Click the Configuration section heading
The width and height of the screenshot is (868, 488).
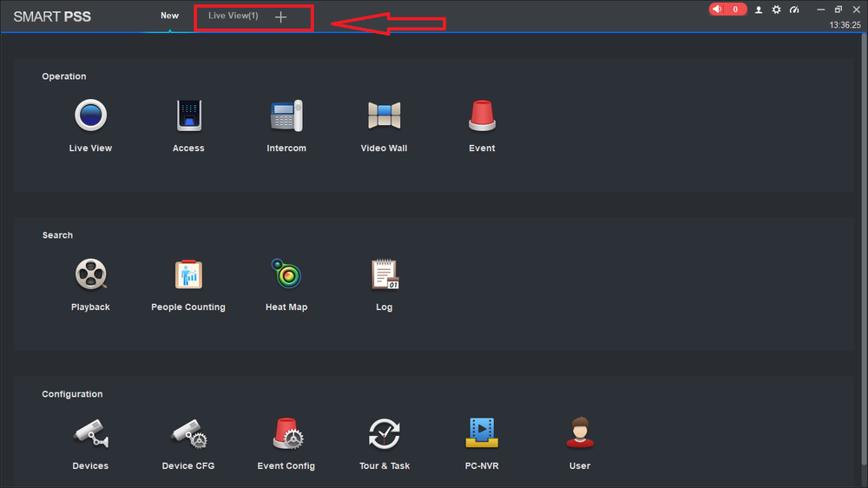tap(73, 394)
